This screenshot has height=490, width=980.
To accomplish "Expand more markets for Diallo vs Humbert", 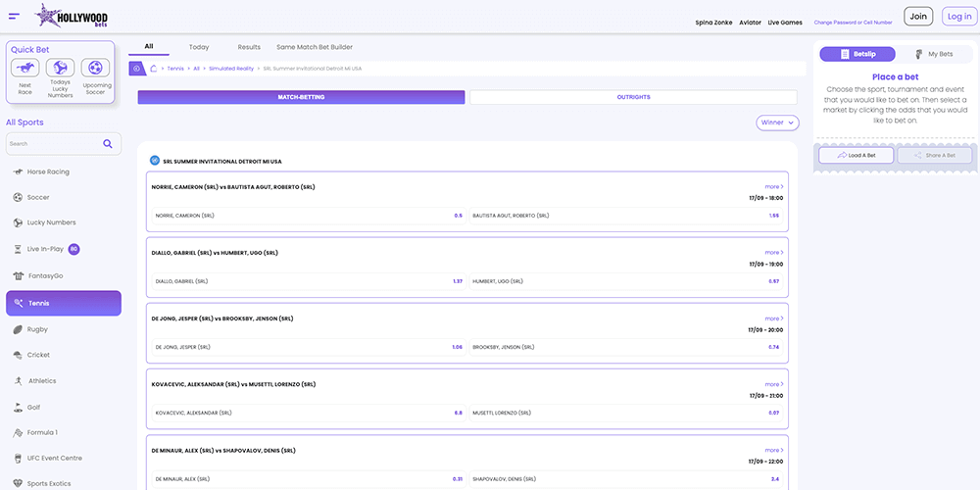I will coord(773,252).
